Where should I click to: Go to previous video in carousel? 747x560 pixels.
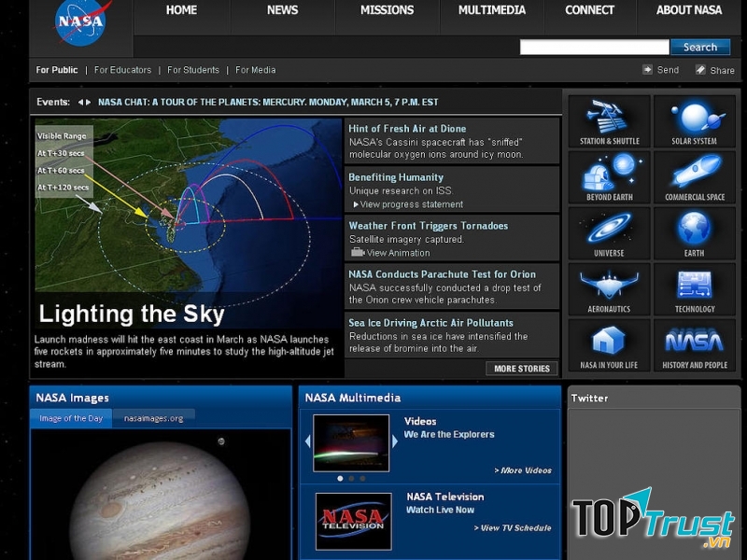click(307, 441)
